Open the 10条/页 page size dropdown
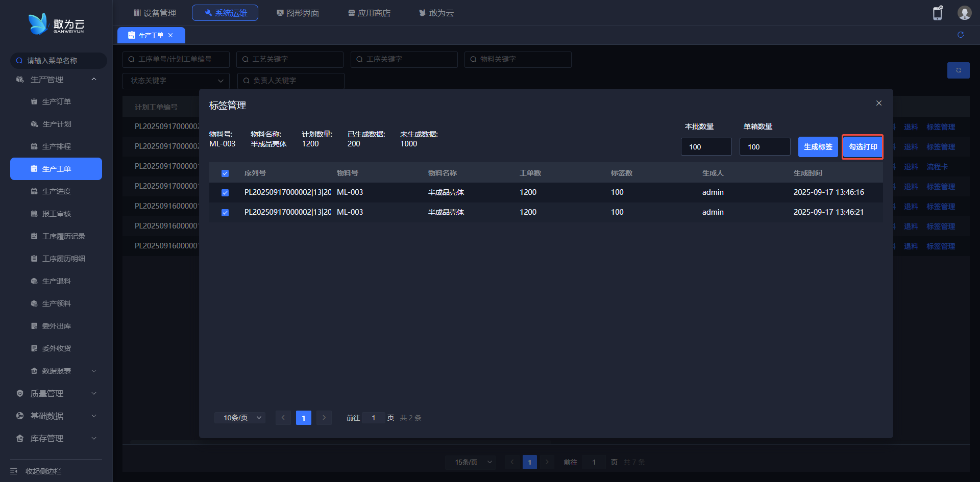This screenshot has width=980, height=482. pyautogui.click(x=240, y=418)
